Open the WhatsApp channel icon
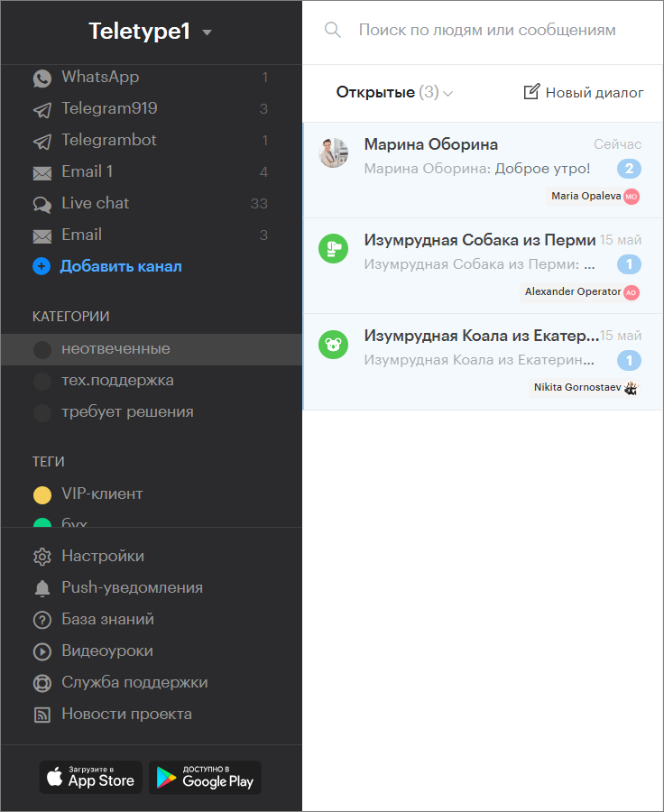Image resolution: width=664 pixels, height=812 pixels. point(42,78)
